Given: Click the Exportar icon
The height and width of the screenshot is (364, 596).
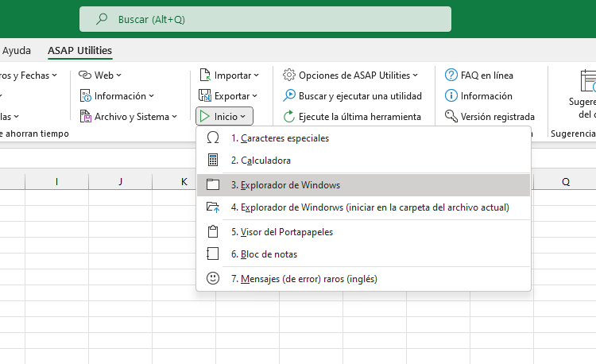Looking at the screenshot, I should 205,95.
